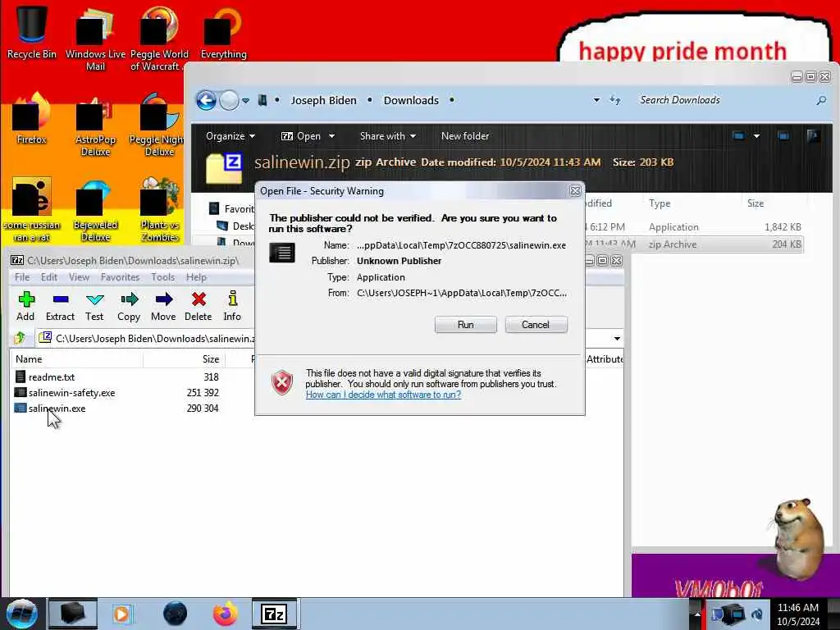Screen dimensions: 840x630
Task: Click the Extract icon in 7-Zip
Action: click(60, 306)
